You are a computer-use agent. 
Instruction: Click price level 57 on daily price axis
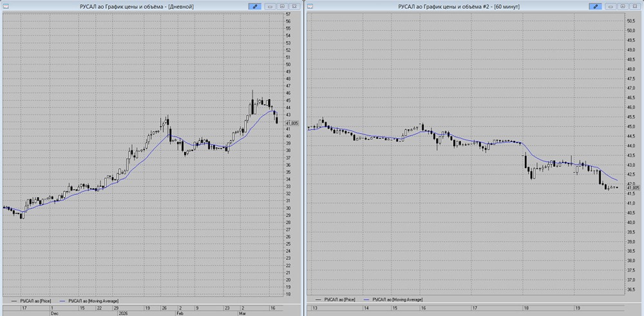(289, 14)
